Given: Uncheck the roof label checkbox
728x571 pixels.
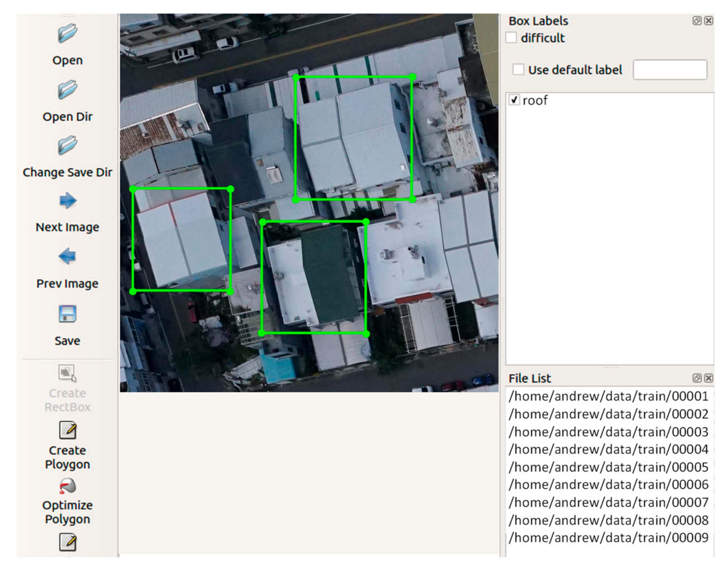Looking at the screenshot, I should 514,100.
